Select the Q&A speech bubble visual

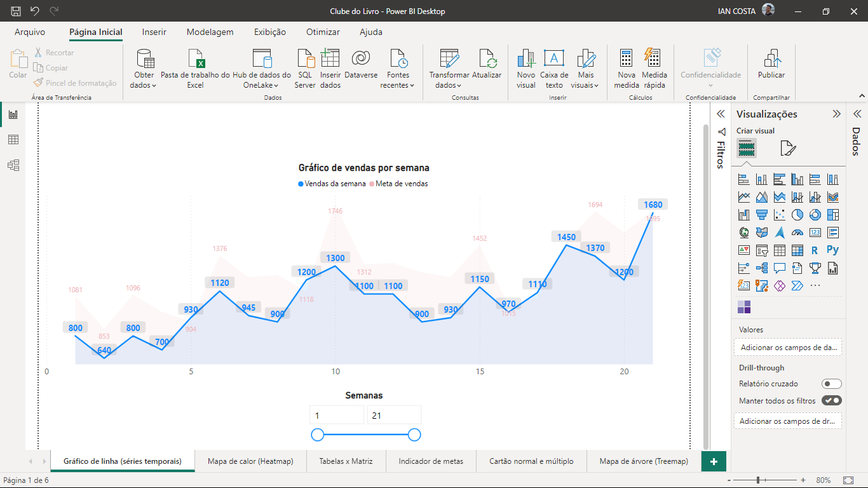(x=780, y=268)
